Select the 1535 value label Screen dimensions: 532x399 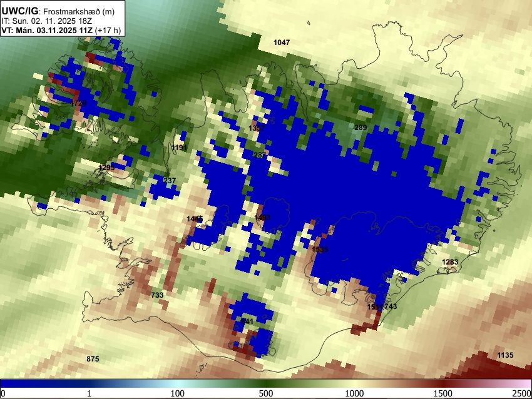(x=320, y=250)
